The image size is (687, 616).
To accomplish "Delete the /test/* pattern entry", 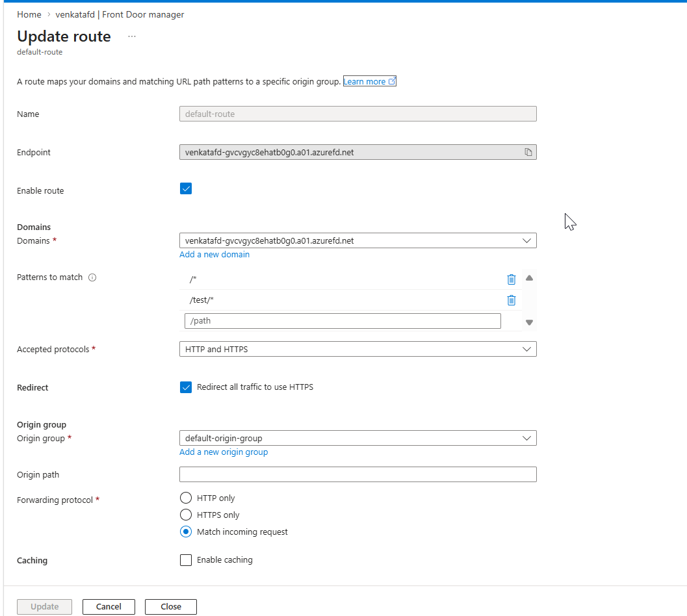I will [x=511, y=300].
